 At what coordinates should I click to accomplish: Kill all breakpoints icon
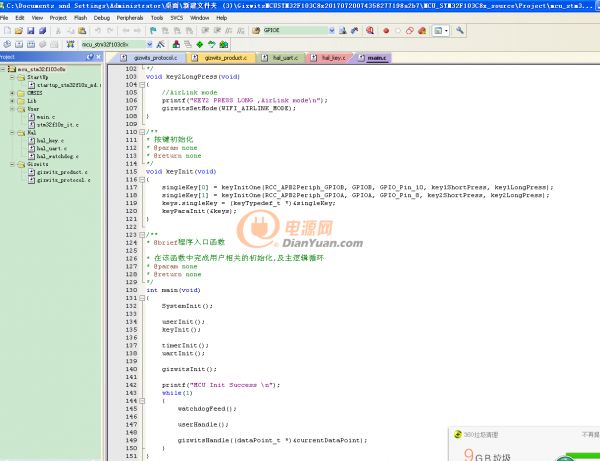point(422,31)
